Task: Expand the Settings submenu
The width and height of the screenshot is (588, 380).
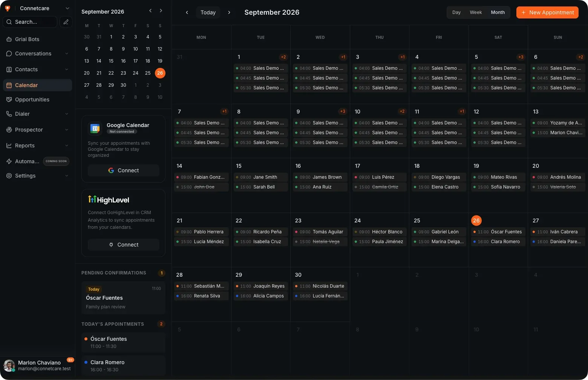Action: click(x=67, y=176)
